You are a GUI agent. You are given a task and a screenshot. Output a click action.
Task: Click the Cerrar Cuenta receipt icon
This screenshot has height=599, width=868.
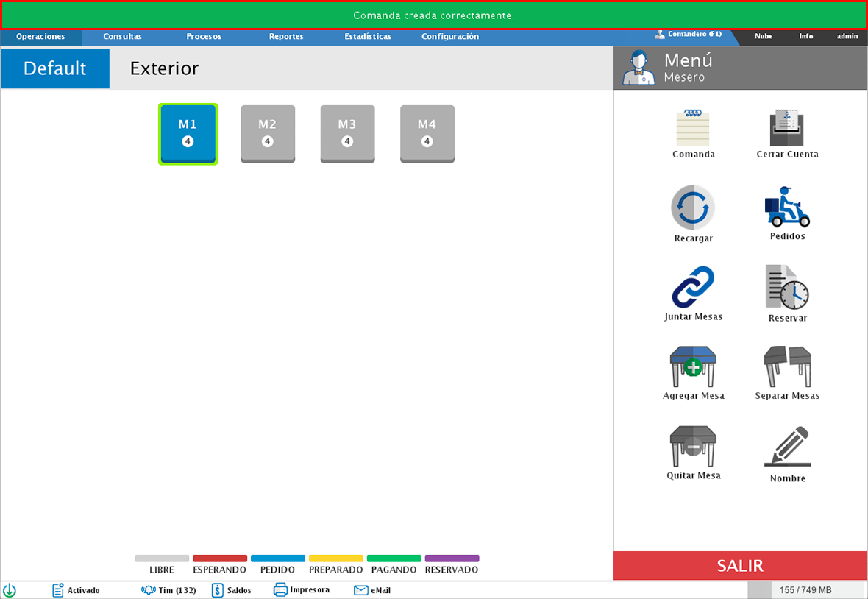[x=786, y=128]
